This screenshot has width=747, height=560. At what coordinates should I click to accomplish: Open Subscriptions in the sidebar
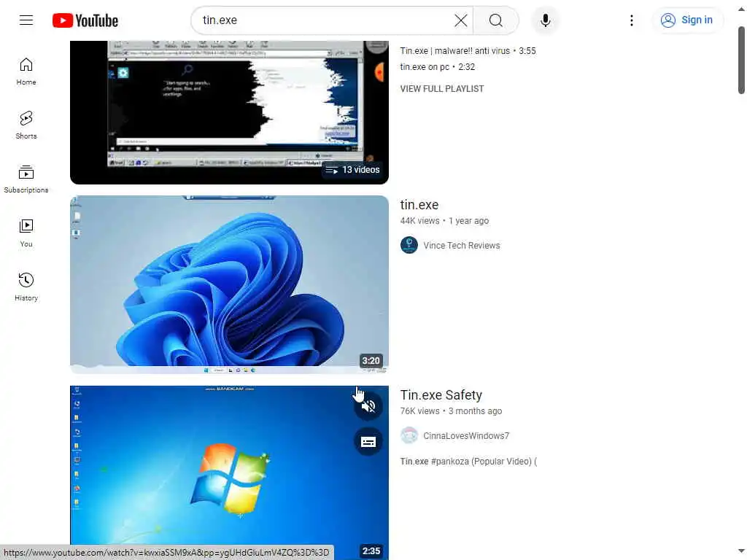coord(26,179)
